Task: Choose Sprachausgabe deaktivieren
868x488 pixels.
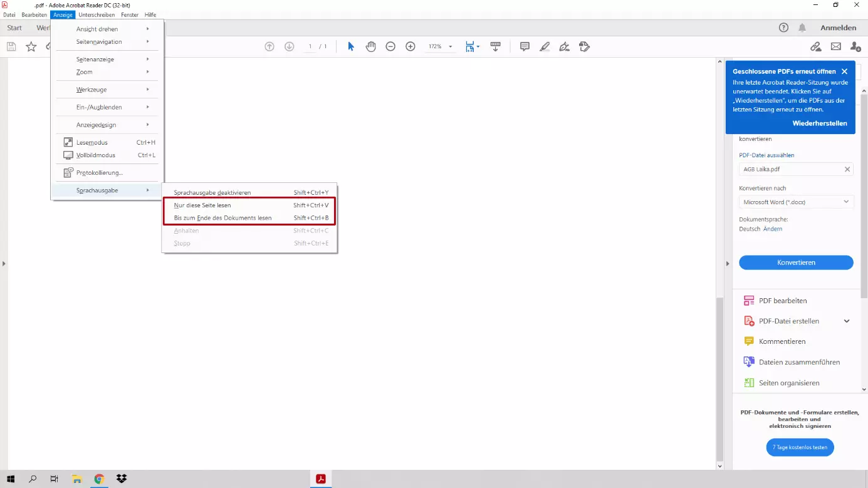Action: [249, 192]
